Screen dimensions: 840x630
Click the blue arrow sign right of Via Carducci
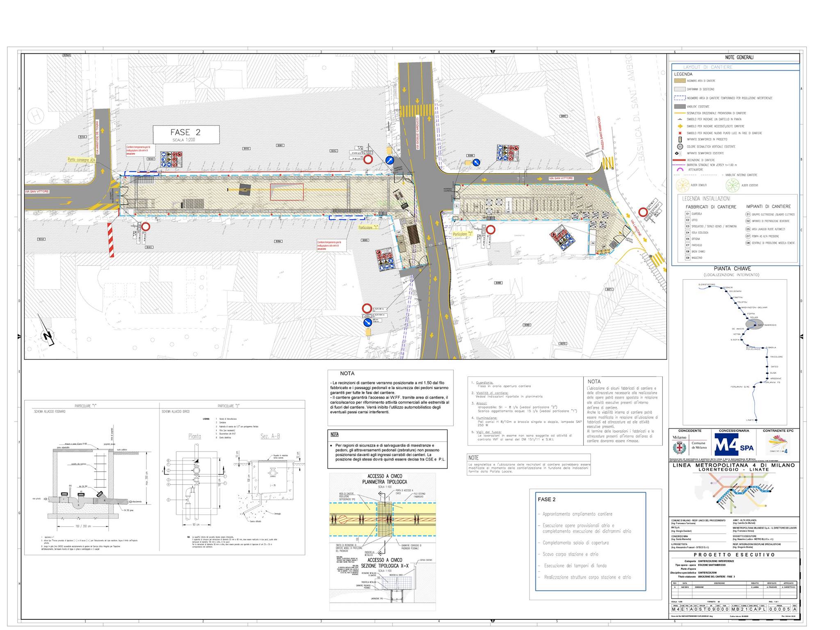click(x=476, y=162)
